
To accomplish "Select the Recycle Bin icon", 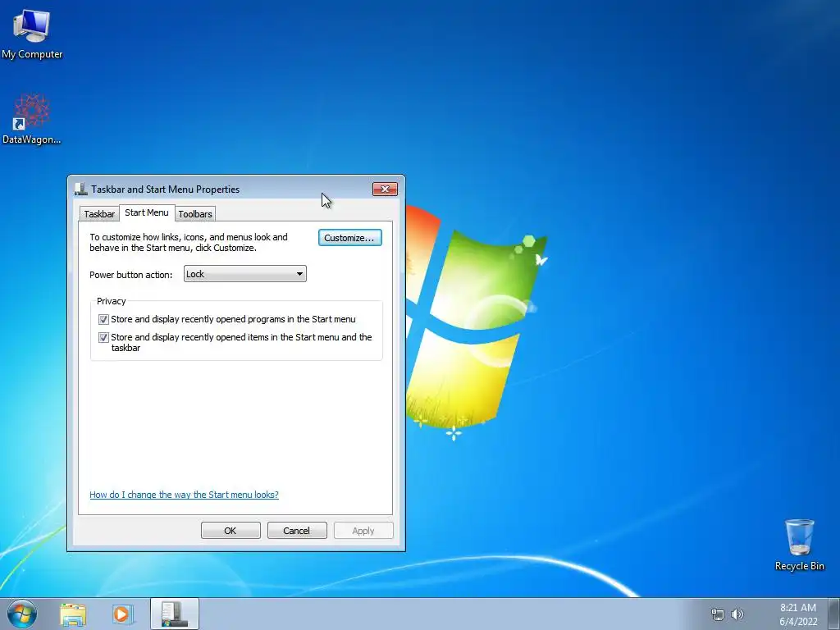I will tap(799, 545).
